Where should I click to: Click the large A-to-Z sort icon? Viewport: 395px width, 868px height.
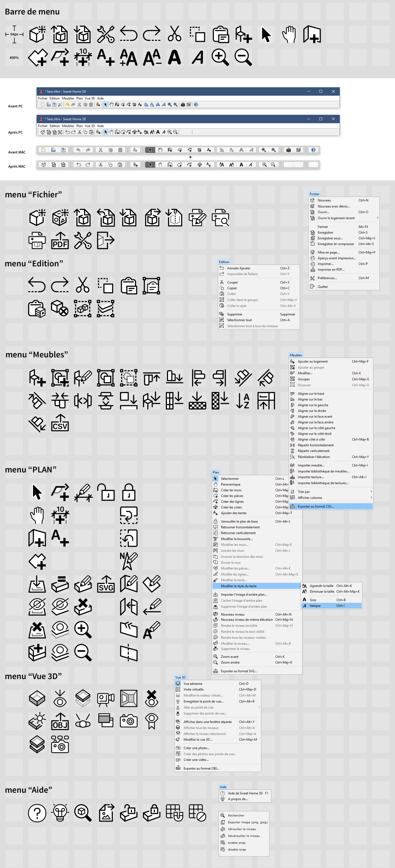tap(243, 401)
